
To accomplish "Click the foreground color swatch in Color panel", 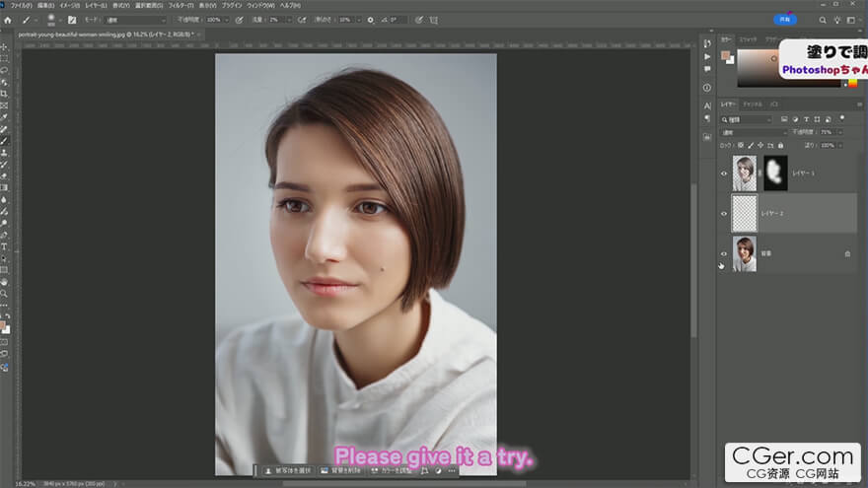I will click(724, 56).
